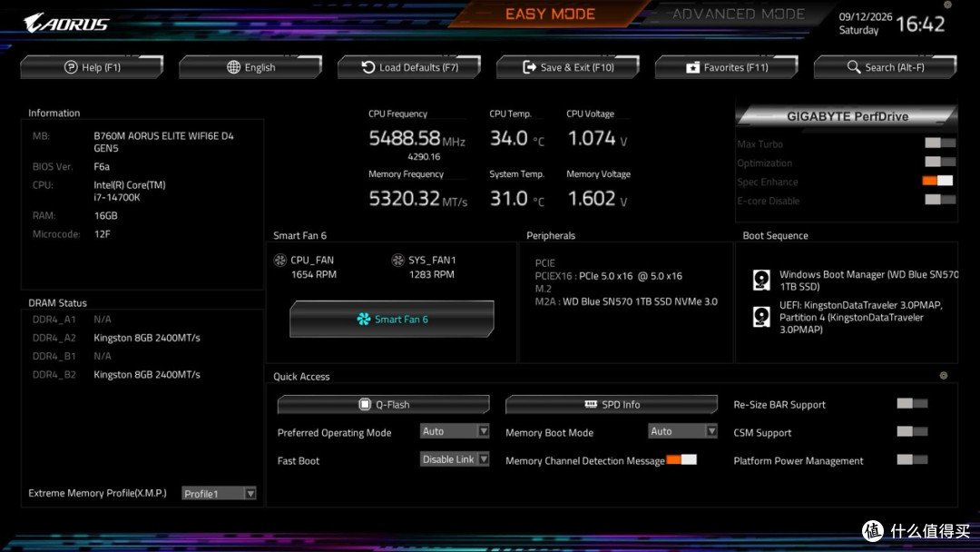Image resolution: width=980 pixels, height=552 pixels.
Task: Launch Q-Flash utility button
Action: (384, 404)
